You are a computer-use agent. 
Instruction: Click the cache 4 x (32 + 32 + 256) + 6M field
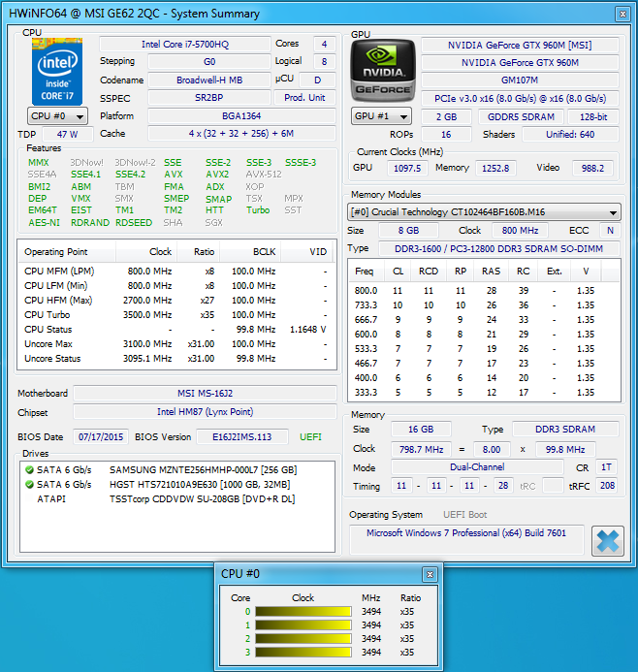[241, 133]
